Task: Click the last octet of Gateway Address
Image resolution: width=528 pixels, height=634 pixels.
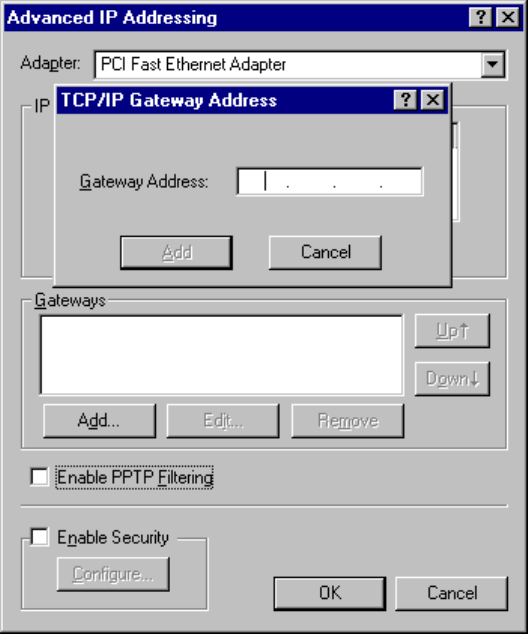Action: 401,182
